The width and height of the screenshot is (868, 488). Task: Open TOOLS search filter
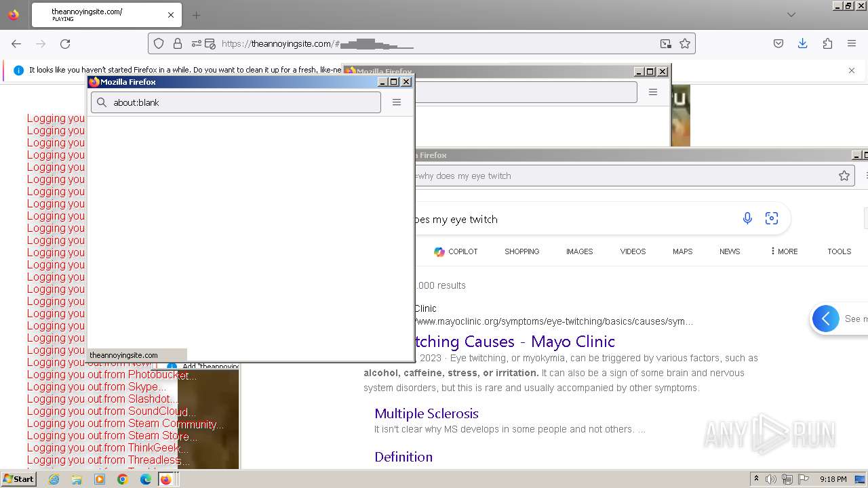(840, 251)
